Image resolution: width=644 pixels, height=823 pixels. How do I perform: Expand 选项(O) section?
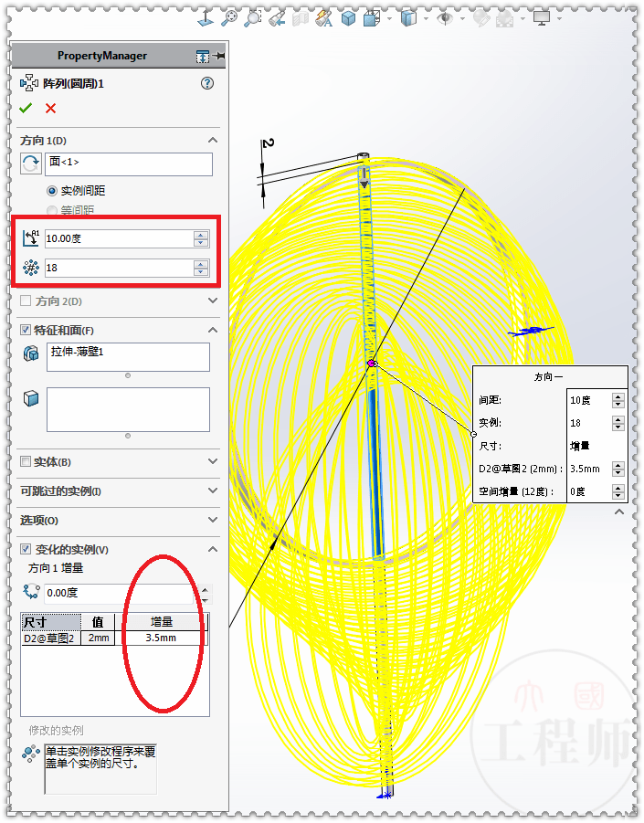tap(213, 520)
